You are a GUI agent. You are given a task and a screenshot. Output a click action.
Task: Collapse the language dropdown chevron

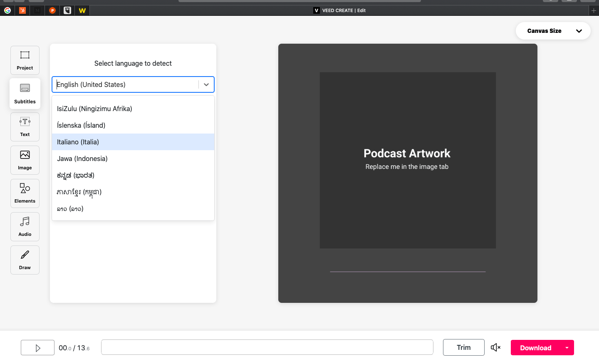[206, 84]
